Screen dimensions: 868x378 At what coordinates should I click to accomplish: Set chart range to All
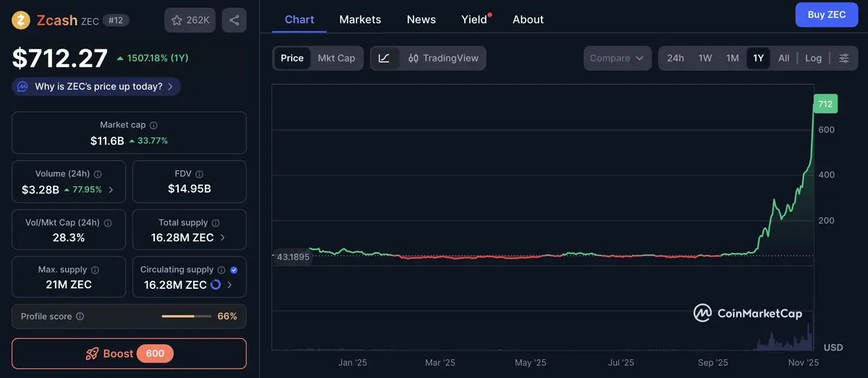click(784, 58)
